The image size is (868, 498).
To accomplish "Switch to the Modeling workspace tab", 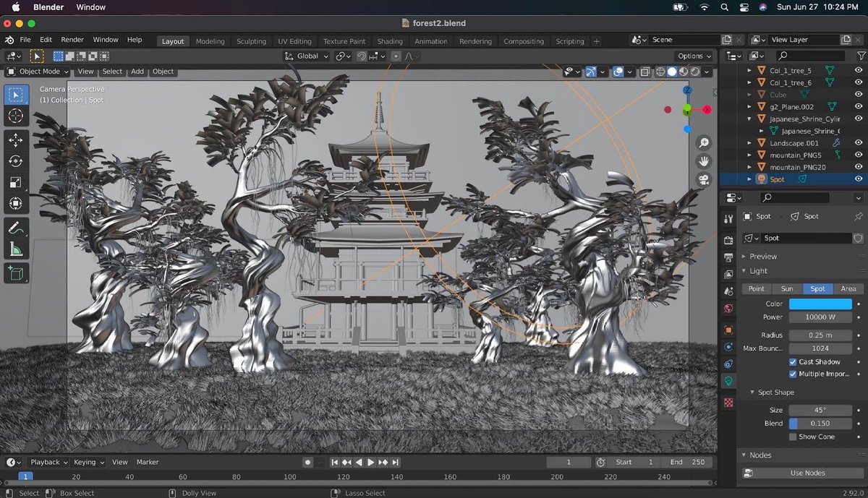I will click(210, 41).
